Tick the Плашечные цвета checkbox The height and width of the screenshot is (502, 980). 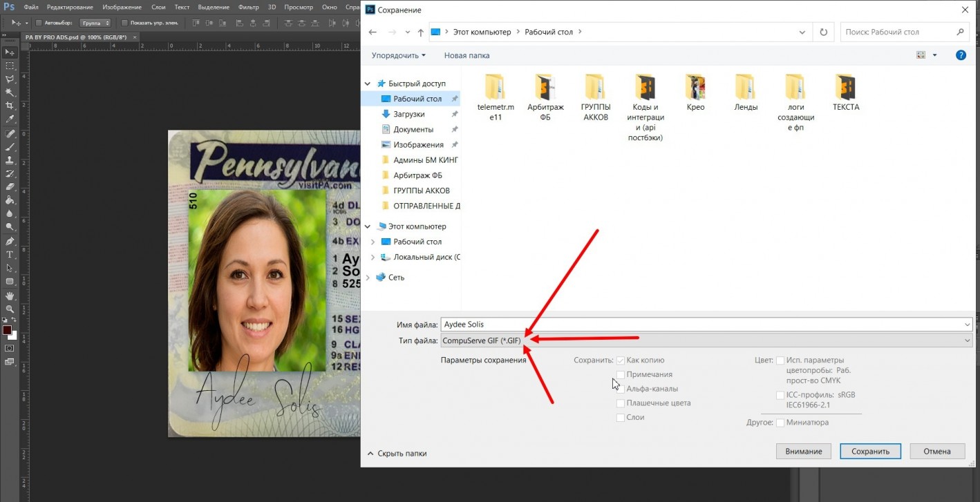coord(621,403)
